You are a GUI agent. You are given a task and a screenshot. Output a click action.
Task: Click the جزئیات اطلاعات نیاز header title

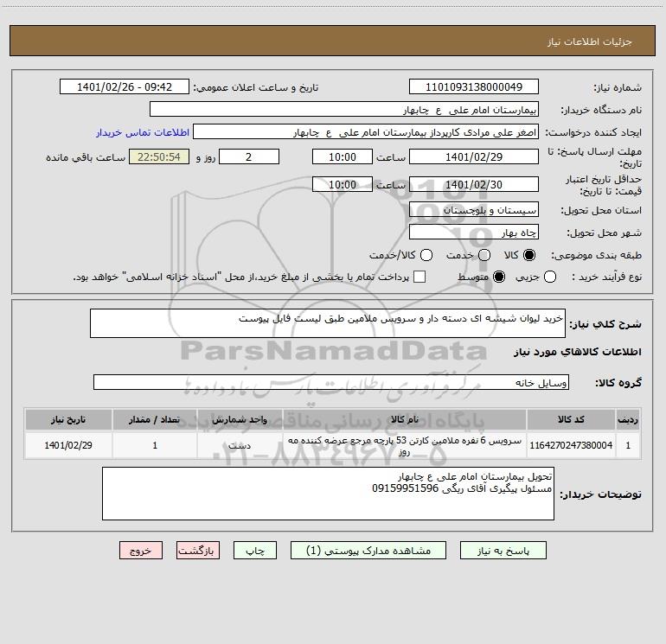[x=590, y=41]
